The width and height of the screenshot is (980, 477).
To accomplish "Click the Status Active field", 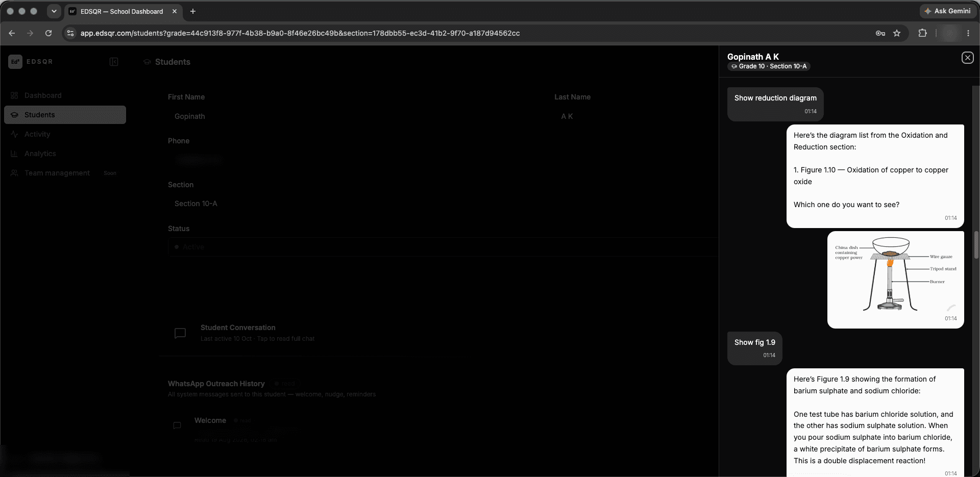I will (x=443, y=247).
